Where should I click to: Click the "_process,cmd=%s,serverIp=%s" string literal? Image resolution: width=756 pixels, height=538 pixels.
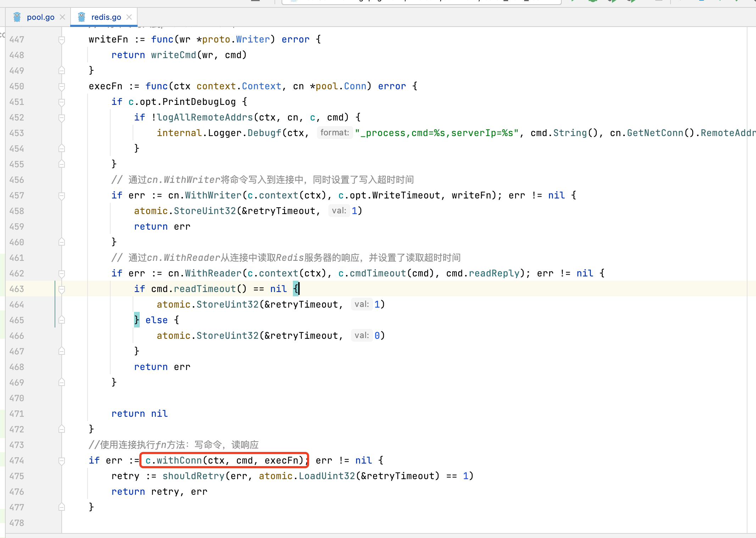click(437, 133)
